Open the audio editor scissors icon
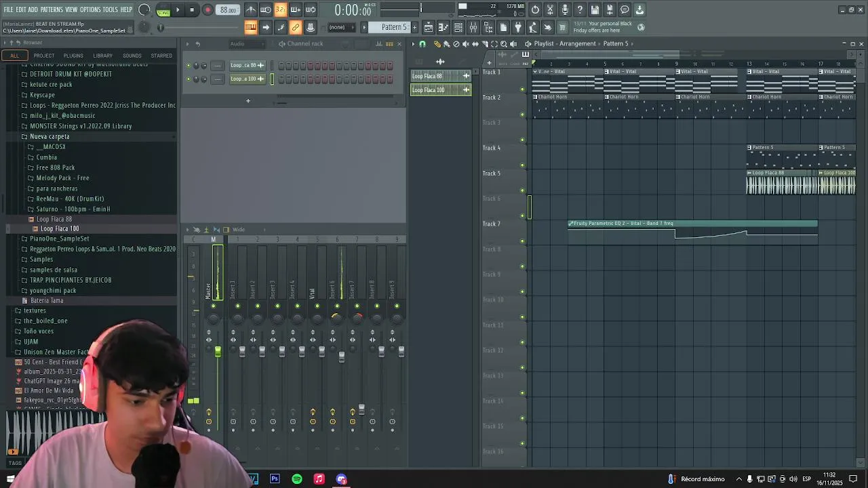This screenshot has height=488, width=868. coord(550,9)
